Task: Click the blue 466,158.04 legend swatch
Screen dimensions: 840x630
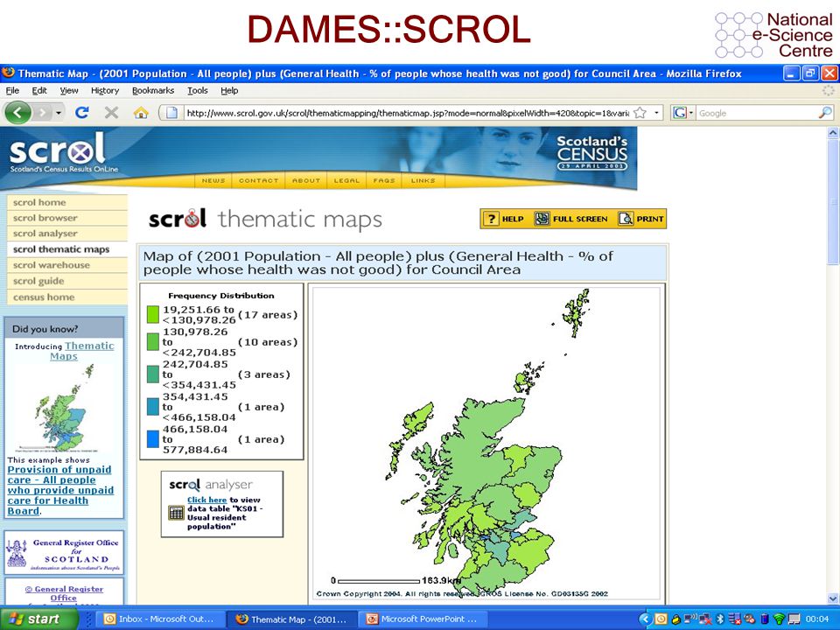Action: tap(152, 439)
